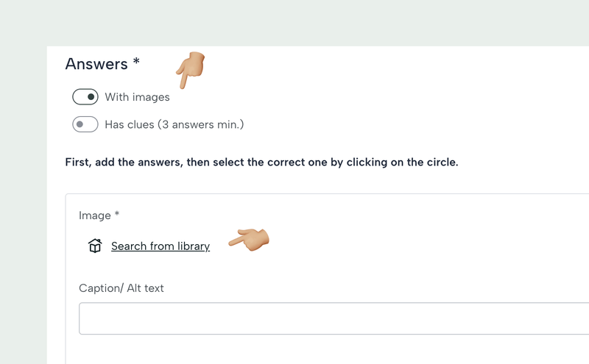Open the Search from library link

(161, 246)
